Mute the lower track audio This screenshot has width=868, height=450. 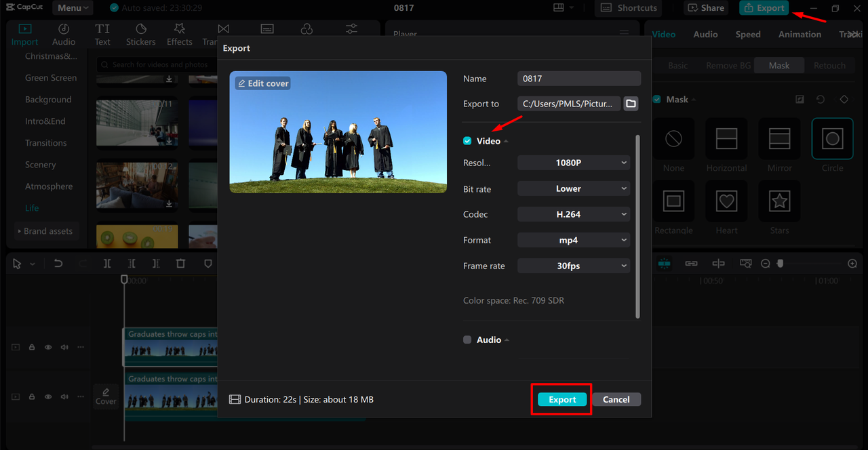click(x=64, y=396)
